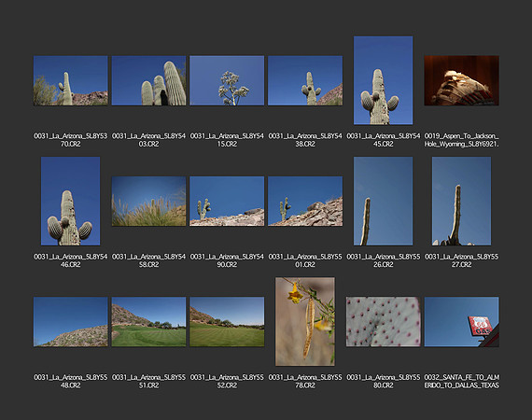Click the tall cactus spire thumbnail 5L8Y5527.CR2
Screen dimensions: 532x420
[x=461, y=202]
